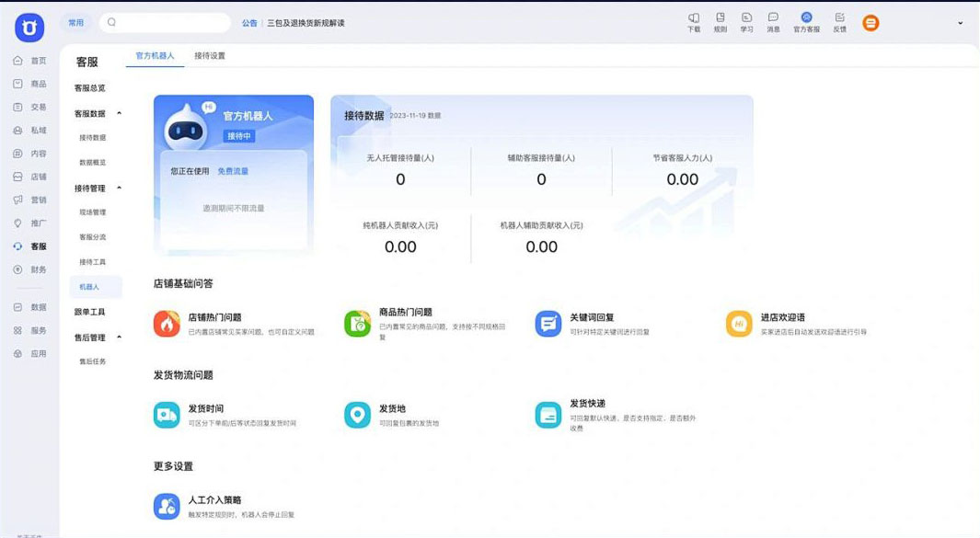Click the 发货时间 truck icon
980x538 pixels.
(x=167, y=415)
